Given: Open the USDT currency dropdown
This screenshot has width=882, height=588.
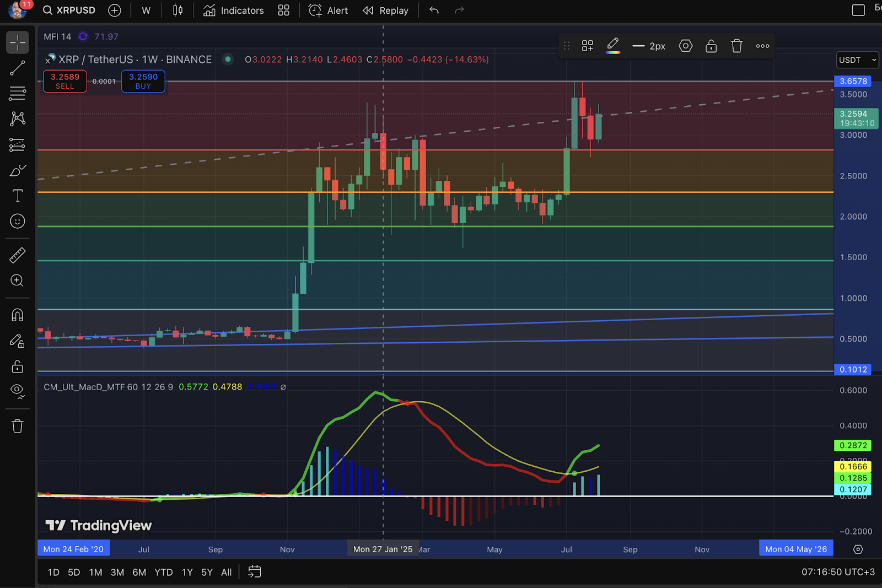Looking at the screenshot, I should (x=857, y=60).
